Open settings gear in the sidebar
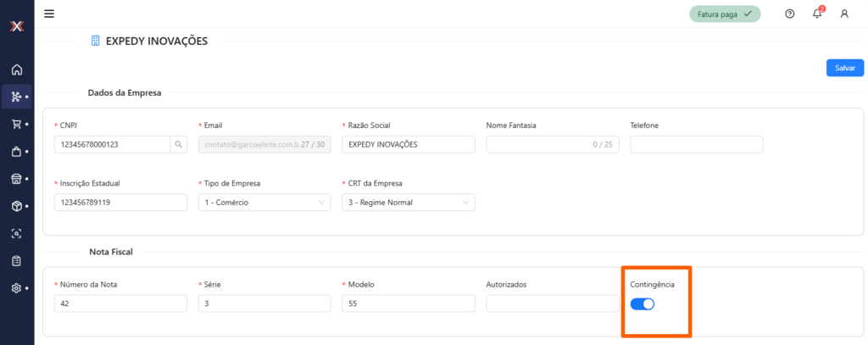 point(16,288)
